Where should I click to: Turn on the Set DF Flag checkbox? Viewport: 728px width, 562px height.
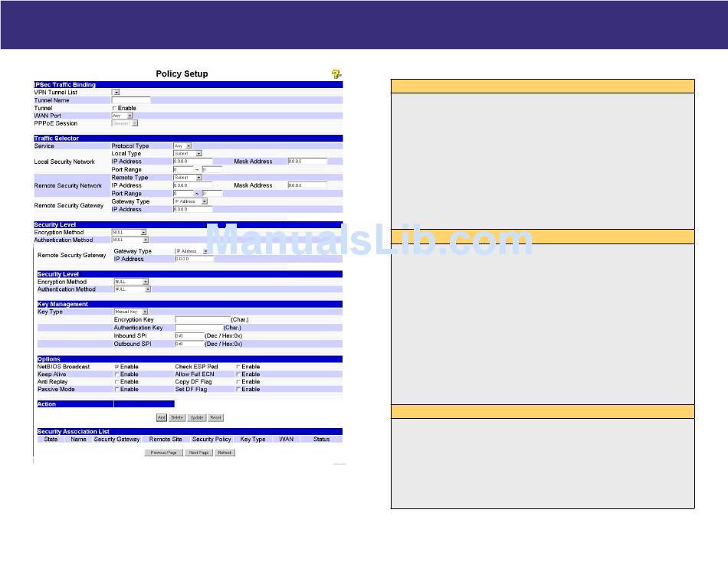click(238, 390)
